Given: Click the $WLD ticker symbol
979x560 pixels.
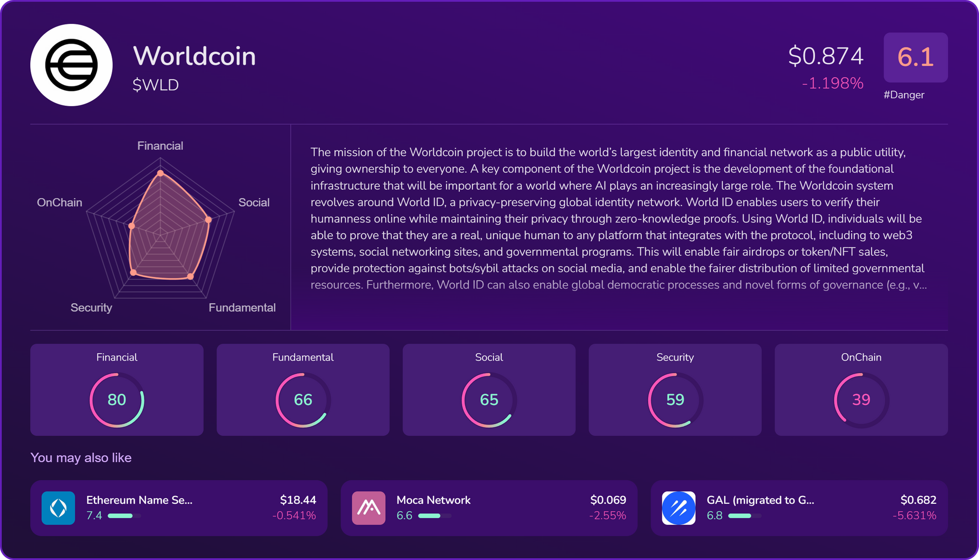Looking at the screenshot, I should pos(156,85).
